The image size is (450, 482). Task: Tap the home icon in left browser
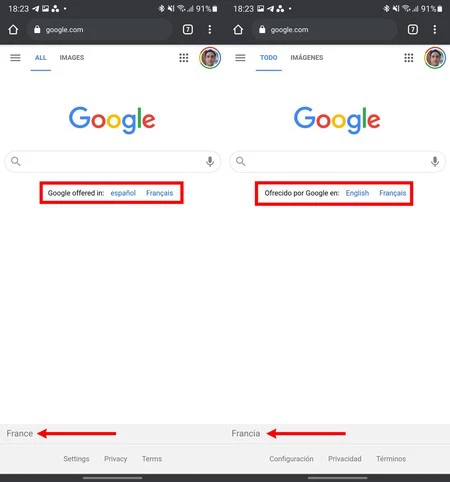tap(13, 30)
